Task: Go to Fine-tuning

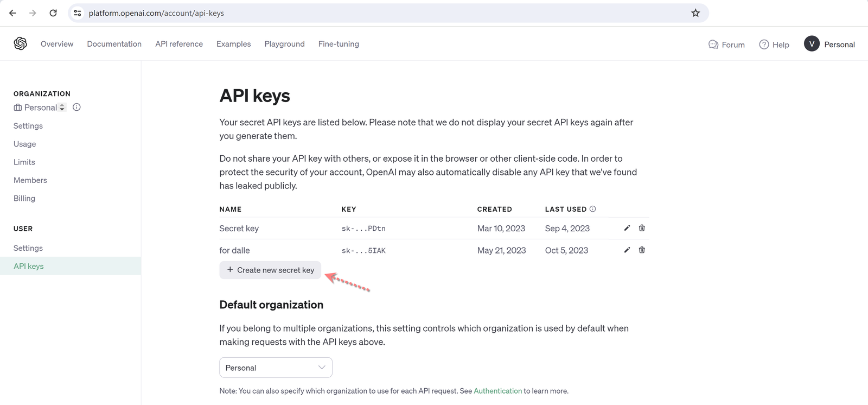Action: (339, 44)
